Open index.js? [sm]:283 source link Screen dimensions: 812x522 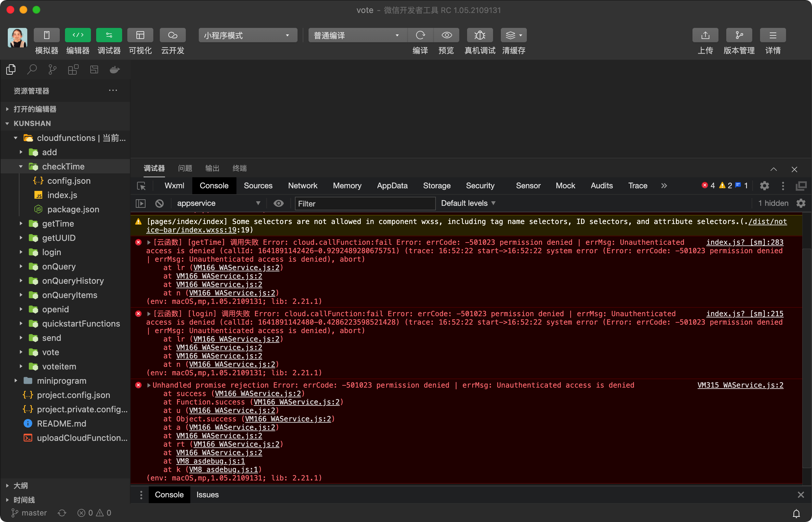point(744,242)
